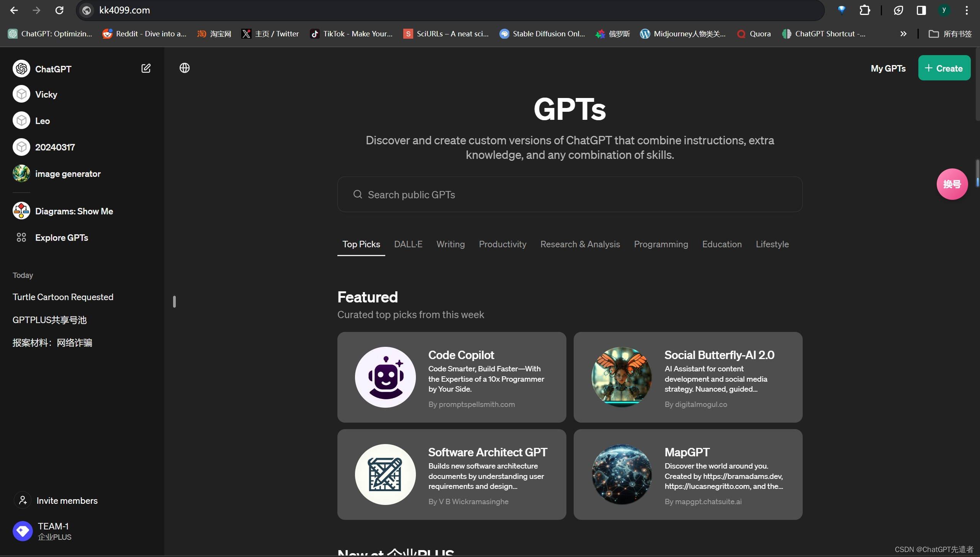This screenshot has height=557, width=980.
Task: Click the new chat compose icon
Action: pos(146,69)
